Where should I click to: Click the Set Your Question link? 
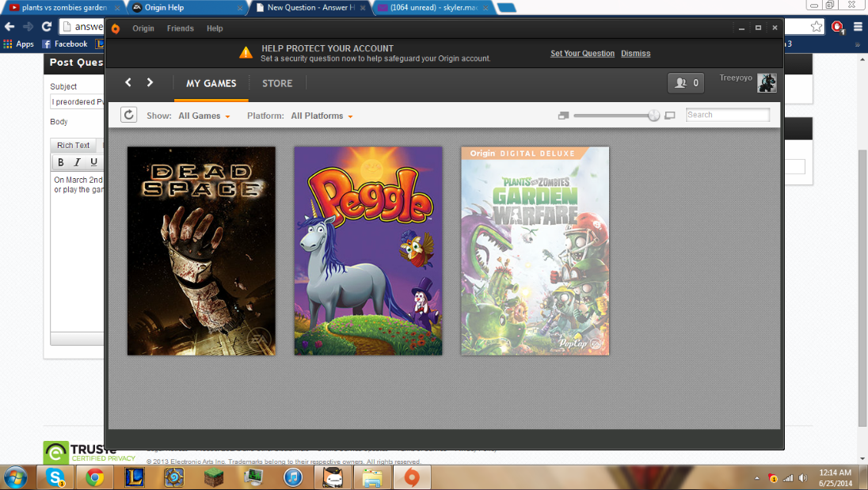click(582, 54)
